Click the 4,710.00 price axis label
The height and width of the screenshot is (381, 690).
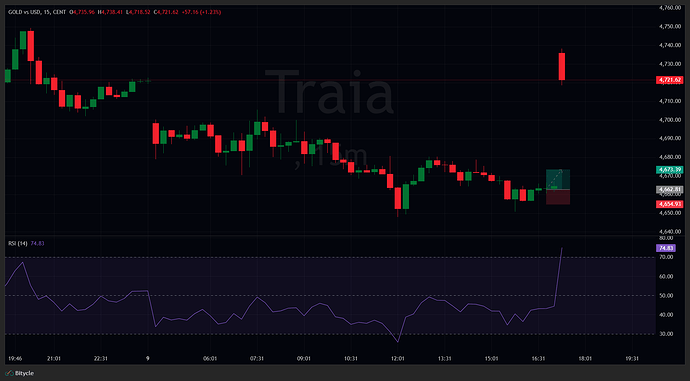click(670, 101)
